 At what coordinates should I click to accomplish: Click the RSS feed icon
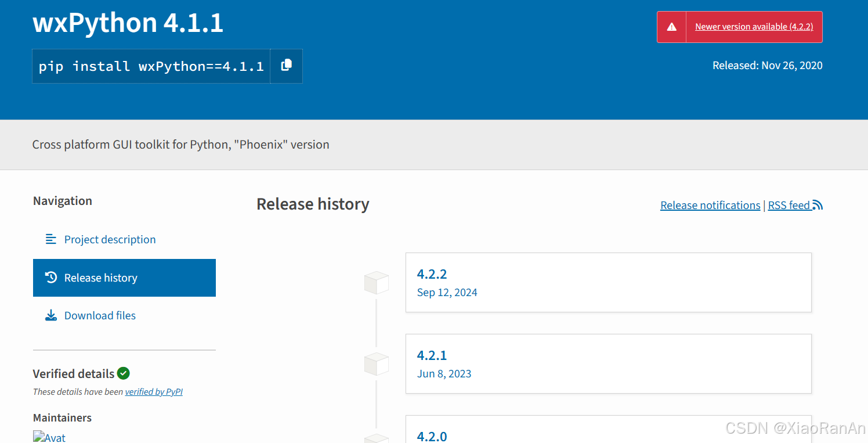(x=817, y=205)
